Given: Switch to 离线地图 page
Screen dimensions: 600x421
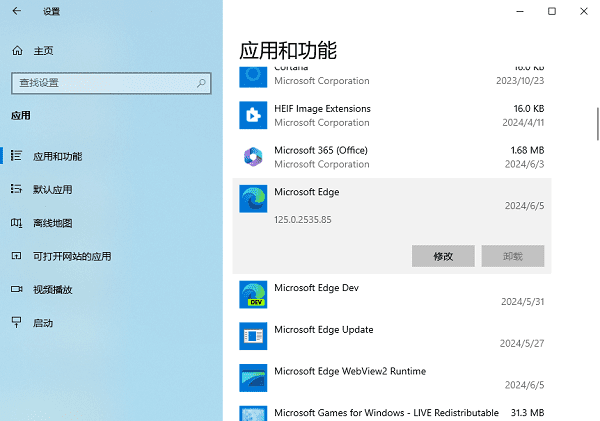Looking at the screenshot, I should point(52,223).
